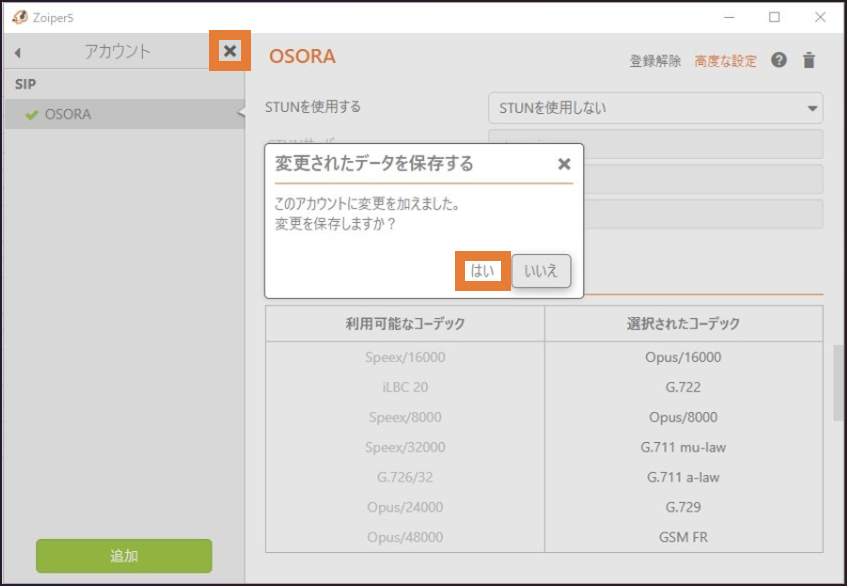Click the vertical scrollbar on the right
Image resolution: width=847 pixels, height=586 pixels.
pyautogui.click(x=838, y=385)
